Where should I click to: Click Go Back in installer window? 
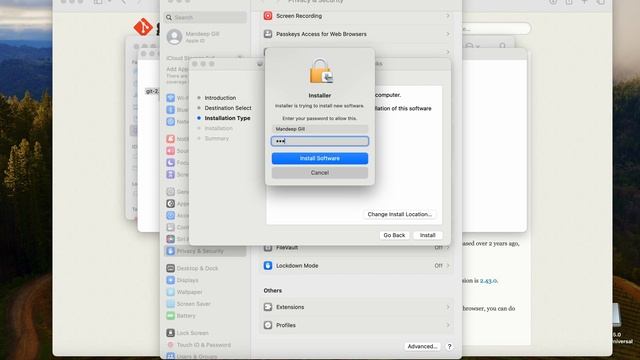[x=394, y=235]
